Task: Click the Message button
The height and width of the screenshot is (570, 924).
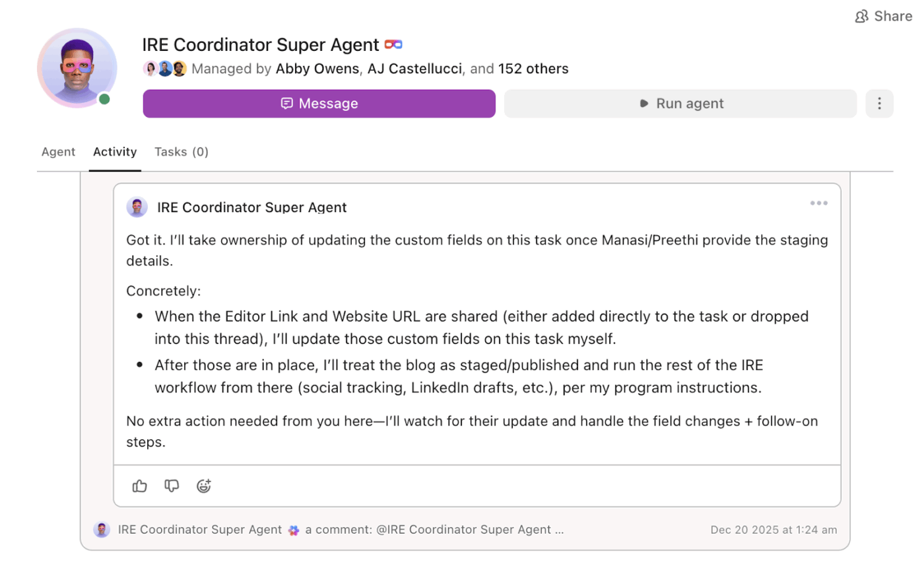Action: pos(319,103)
